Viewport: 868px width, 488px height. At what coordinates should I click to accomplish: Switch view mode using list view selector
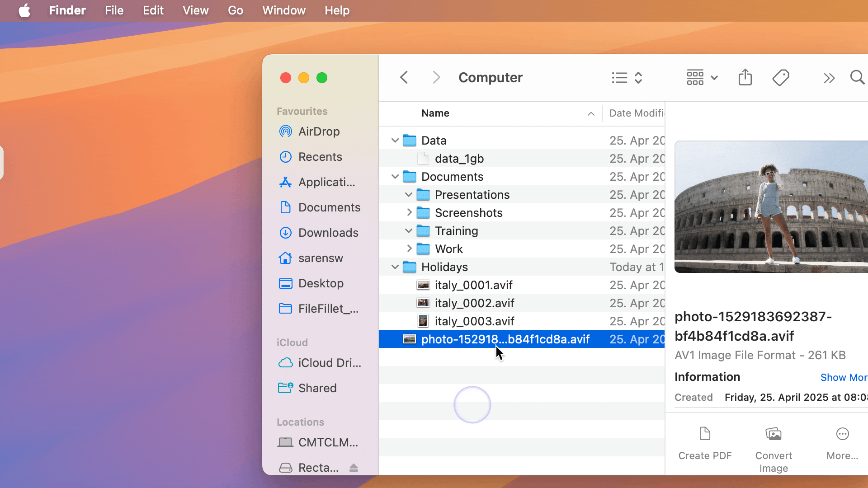pyautogui.click(x=627, y=78)
